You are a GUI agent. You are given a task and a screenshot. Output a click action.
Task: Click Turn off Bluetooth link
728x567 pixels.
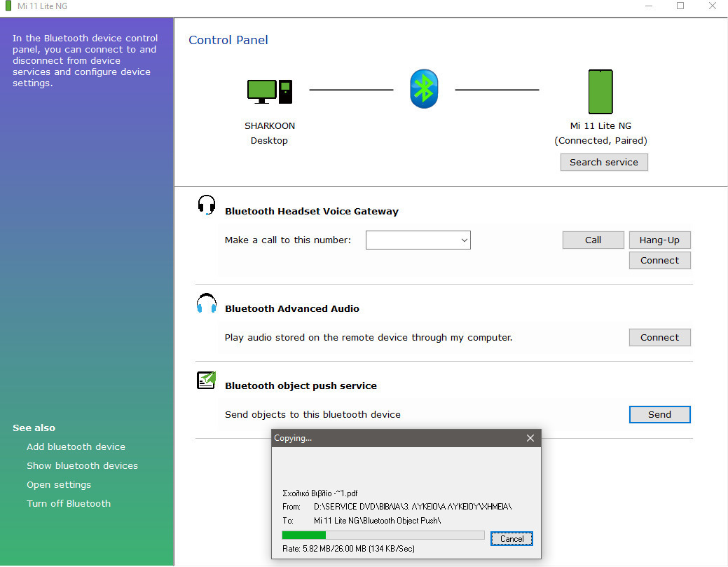point(69,503)
